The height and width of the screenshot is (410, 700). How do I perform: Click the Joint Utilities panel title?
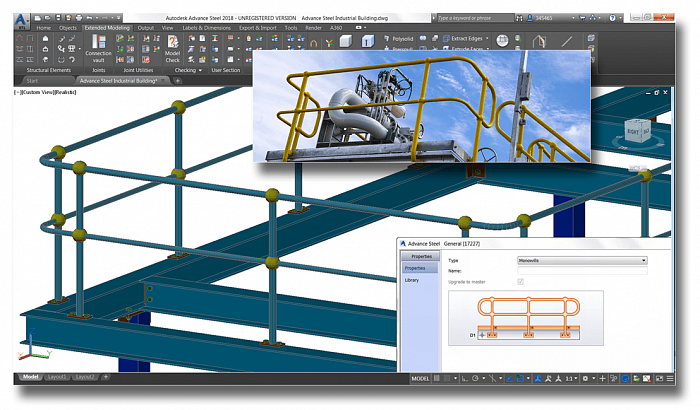(138, 70)
